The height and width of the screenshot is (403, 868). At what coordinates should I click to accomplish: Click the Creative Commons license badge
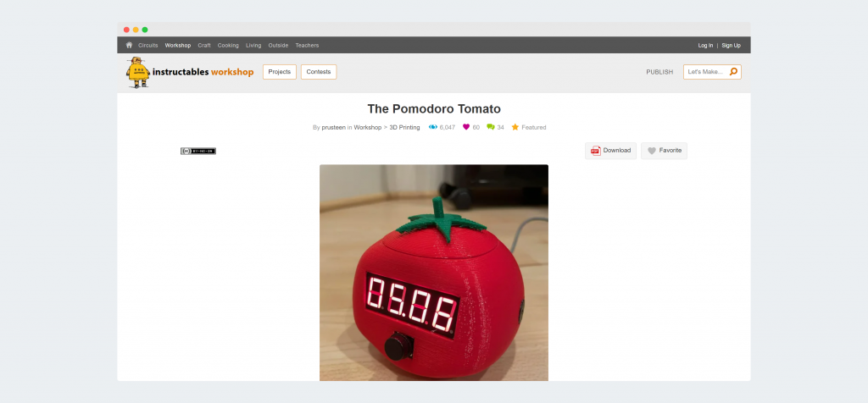(198, 151)
